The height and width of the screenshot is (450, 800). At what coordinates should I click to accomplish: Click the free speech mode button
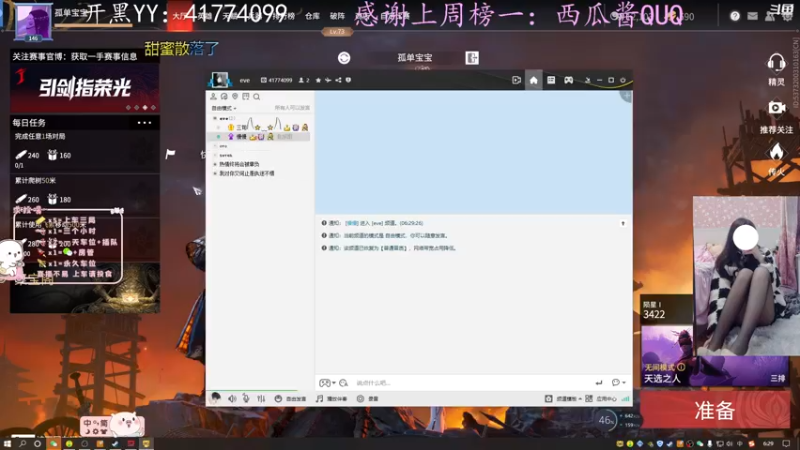coord(290,398)
